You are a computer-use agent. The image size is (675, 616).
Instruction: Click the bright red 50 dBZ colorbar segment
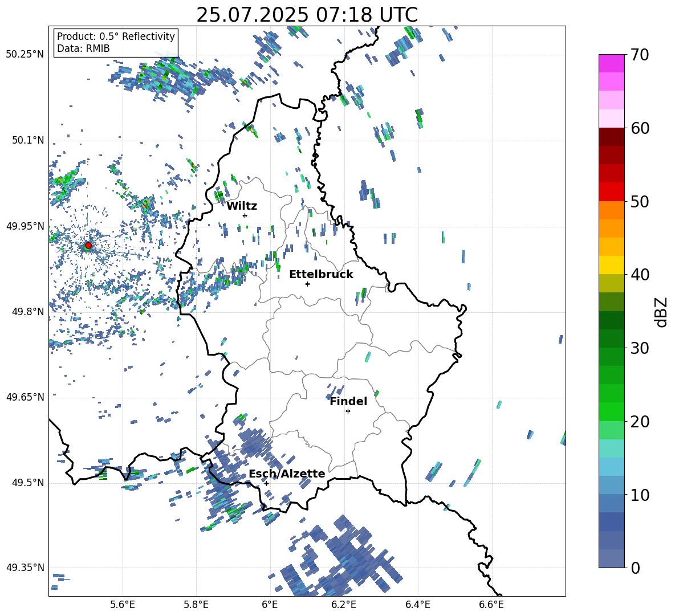pos(611,192)
